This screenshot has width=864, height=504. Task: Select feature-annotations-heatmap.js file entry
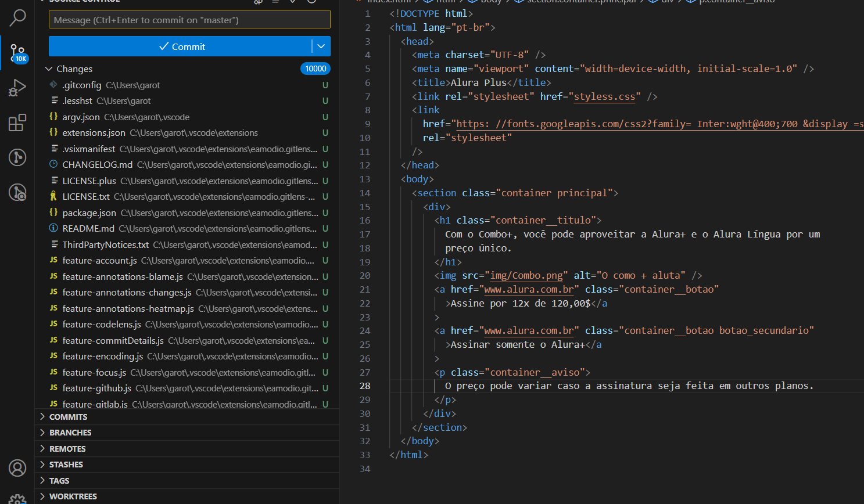[187, 308]
